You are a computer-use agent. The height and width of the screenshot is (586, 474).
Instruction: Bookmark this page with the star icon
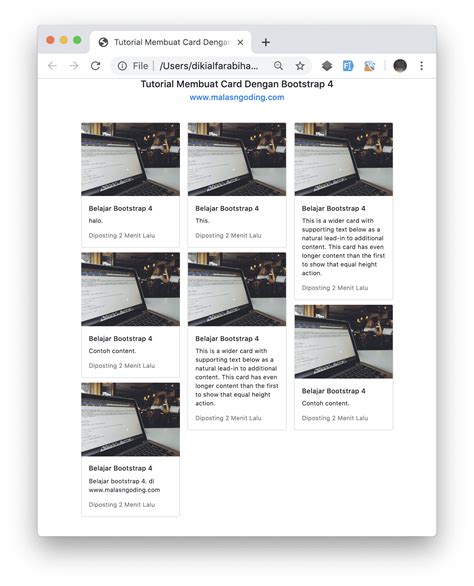[300, 66]
